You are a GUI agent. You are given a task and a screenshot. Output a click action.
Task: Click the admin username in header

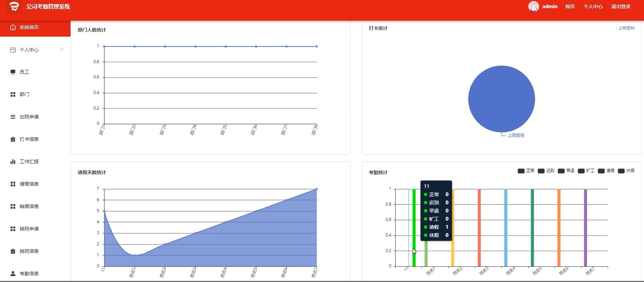550,6
